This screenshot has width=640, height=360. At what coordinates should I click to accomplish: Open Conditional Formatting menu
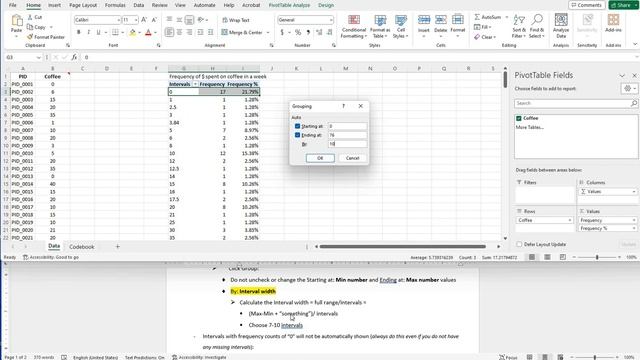pos(353,27)
